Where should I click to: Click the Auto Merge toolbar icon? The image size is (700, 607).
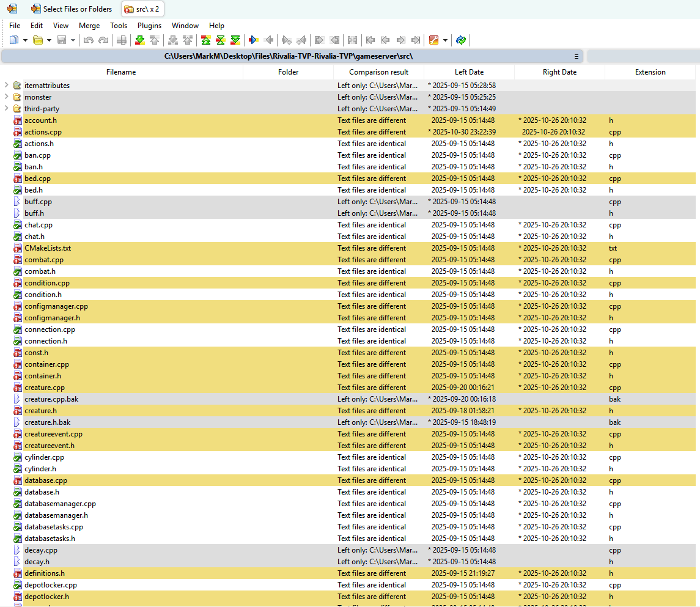(x=352, y=40)
